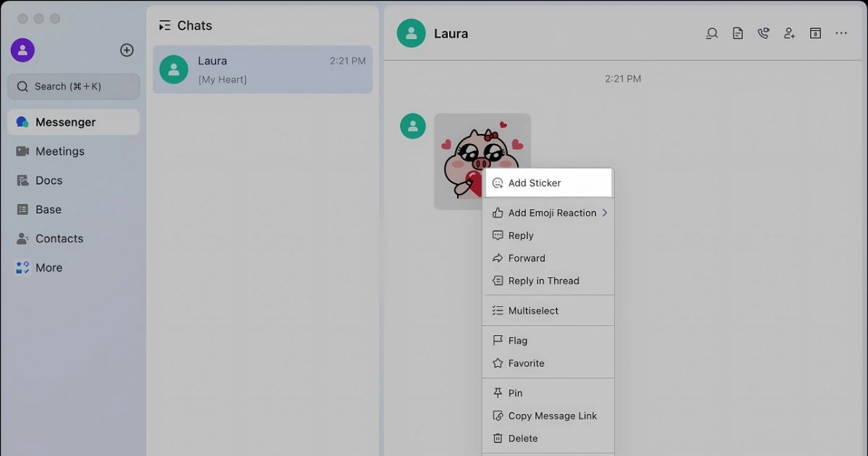Mark message as Favorite

[548, 363]
